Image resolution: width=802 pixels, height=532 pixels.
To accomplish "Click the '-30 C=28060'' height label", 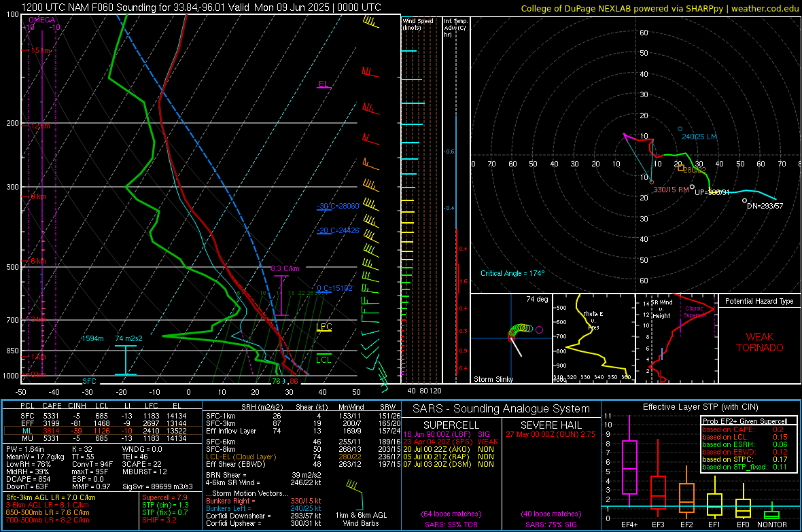I will click(x=338, y=206).
